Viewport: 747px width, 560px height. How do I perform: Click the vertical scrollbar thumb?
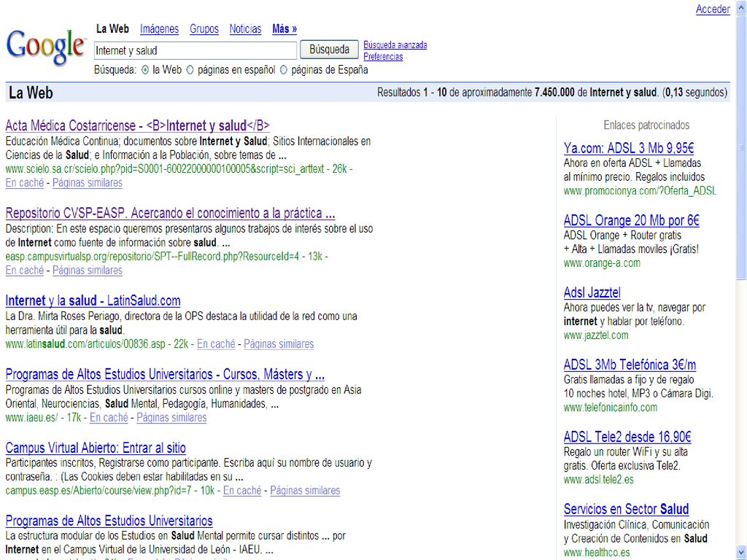[x=741, y=147]
